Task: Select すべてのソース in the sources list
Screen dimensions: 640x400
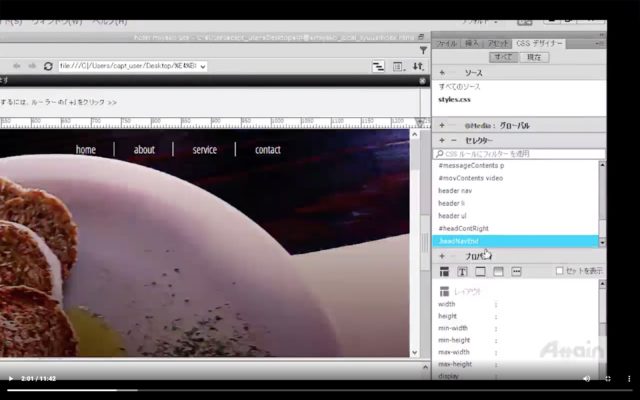Action: coord(459,87)
